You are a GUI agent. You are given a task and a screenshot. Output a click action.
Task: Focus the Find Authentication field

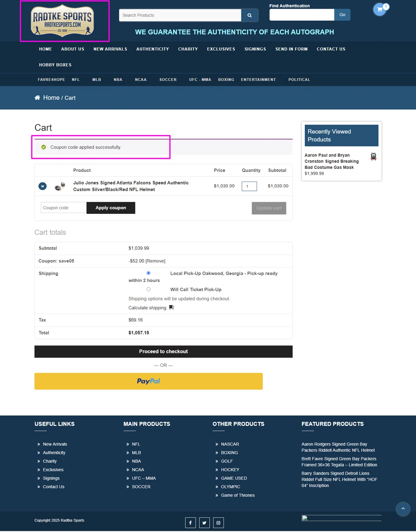[302, 15]
